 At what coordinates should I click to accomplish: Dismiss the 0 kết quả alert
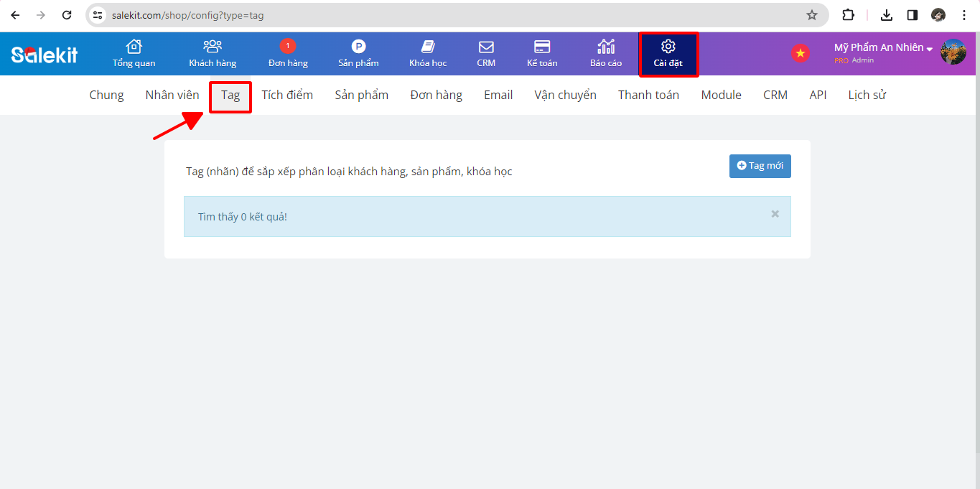(x=775, y=214)
